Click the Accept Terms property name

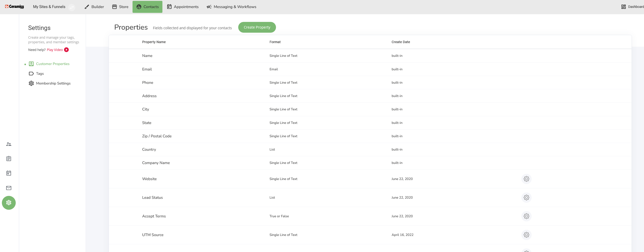(x=154, y=216)
